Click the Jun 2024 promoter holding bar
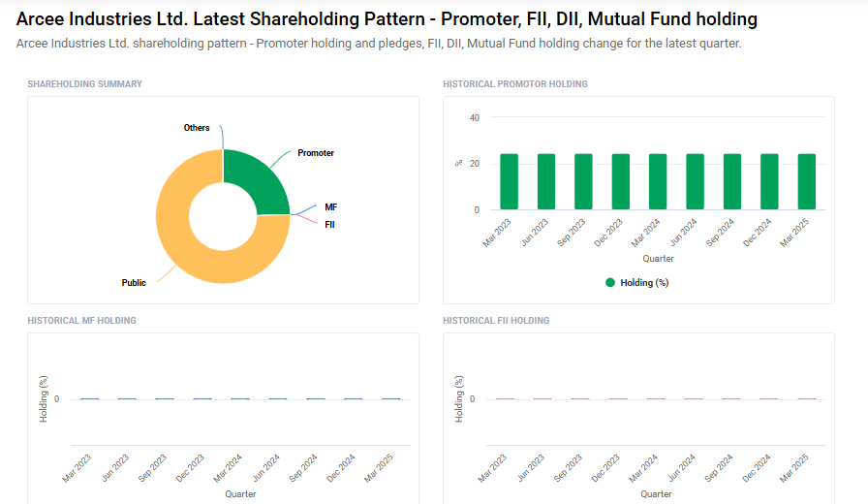Viewport: 868px width, 504px height. pyautogui.click(x=695, y=181)
